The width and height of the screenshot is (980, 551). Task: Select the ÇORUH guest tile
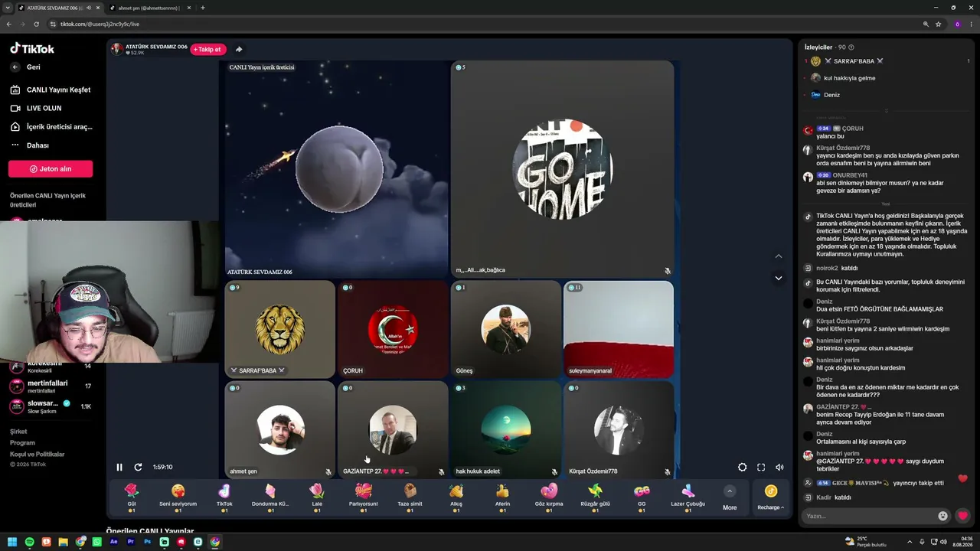tap(393, 329)
